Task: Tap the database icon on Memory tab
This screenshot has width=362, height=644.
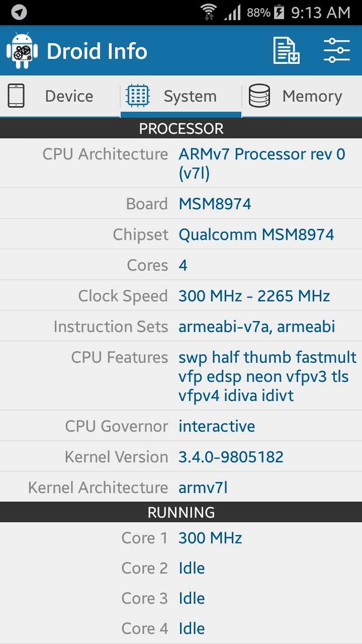Action: point(259,96)
